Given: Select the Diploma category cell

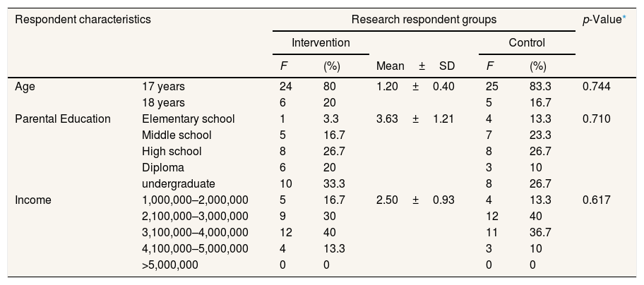Looking at the screenshot, I should 163,167.
